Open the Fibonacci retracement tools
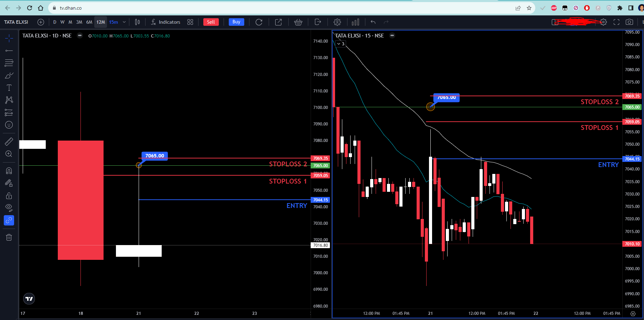The width and height of the screenshot is (644, 320). [9, 63]
